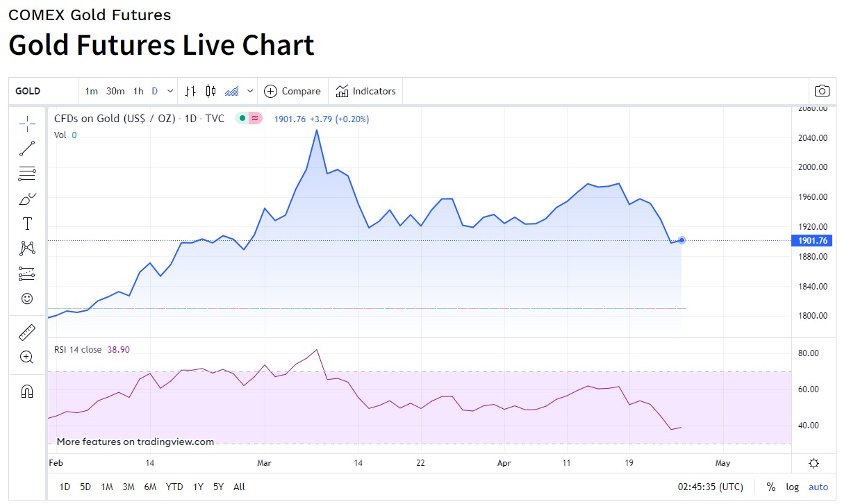The width and height of the screenshot is (842, 504).
Task: Select the Text annotation tool
Action: (27, 224)
